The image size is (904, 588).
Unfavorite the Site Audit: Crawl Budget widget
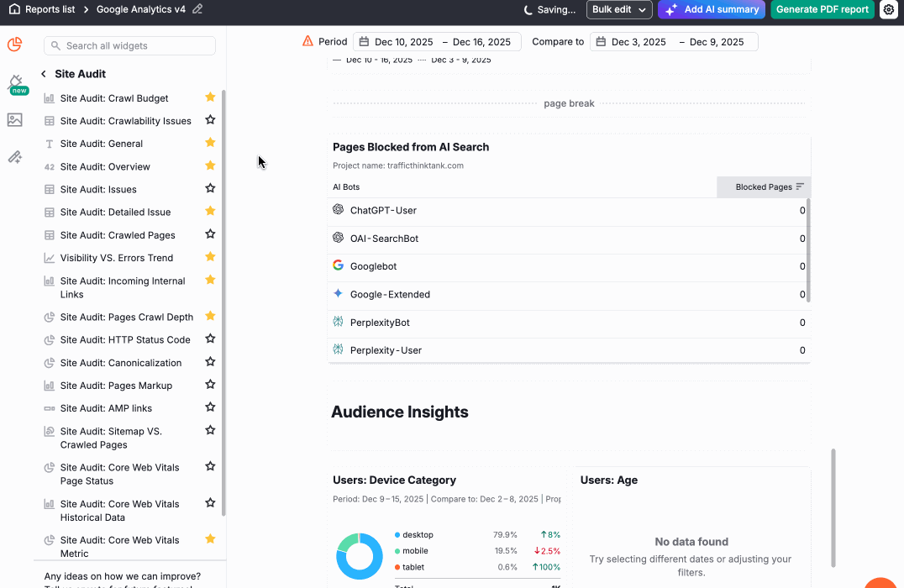(x=210, y=97)
